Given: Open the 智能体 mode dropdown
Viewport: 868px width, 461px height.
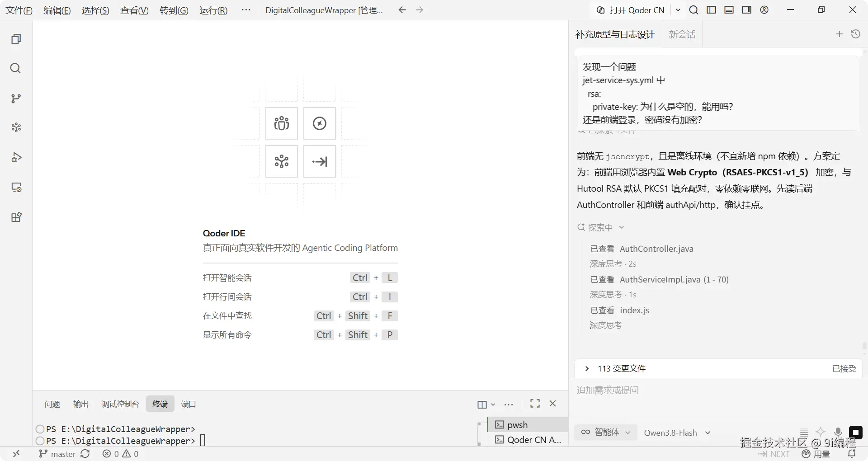Looking at the screenshot, I should [606, 433].
